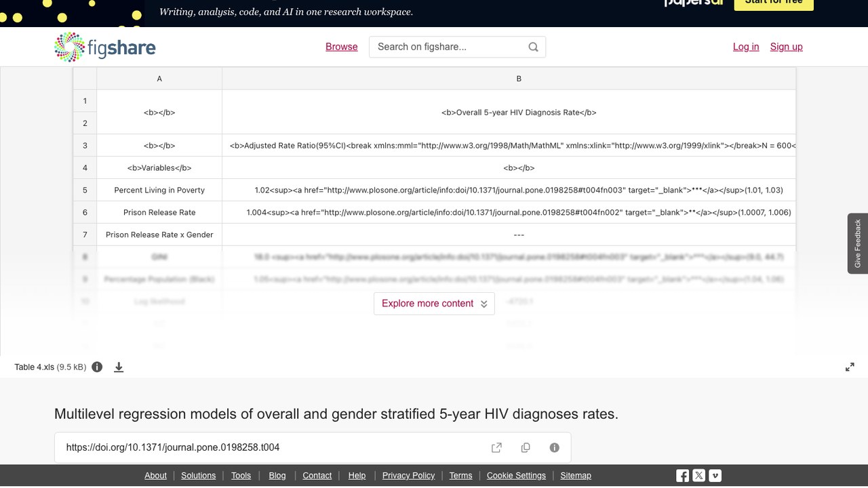
Task: Expand the file viewer to fullscreen
Action: pos(850,367)
